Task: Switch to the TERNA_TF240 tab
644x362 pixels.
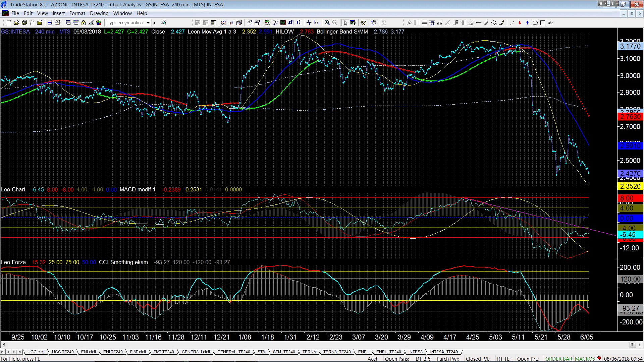Action: 337,352
